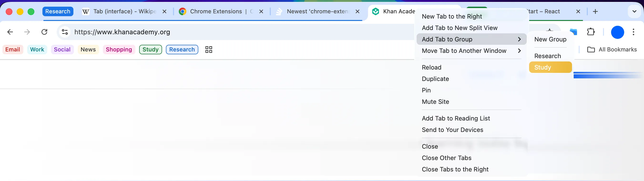This screenshot has width=644, height=181.
Task: Click the back navigation arrow
Action: [x=10, y=32]
